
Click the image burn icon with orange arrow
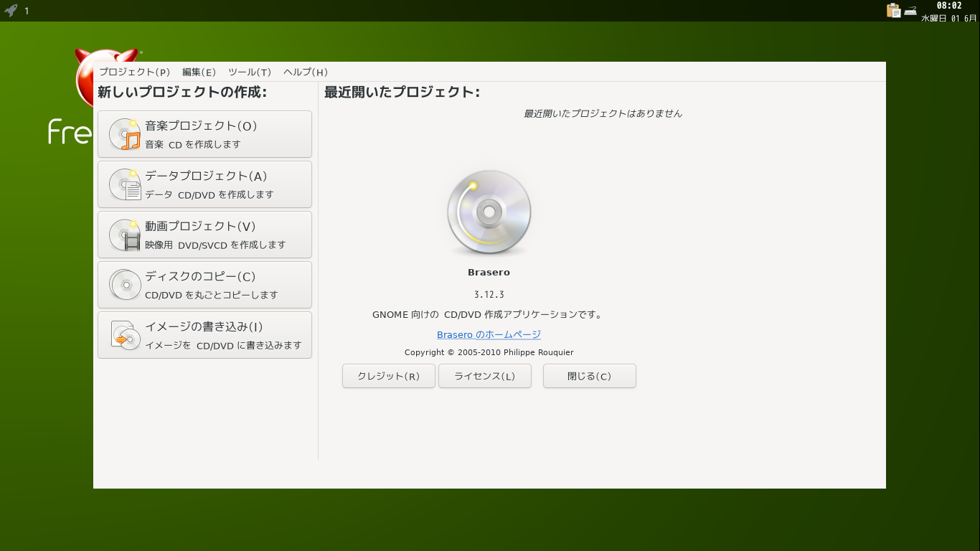pyautogui.click(x=125, y=335)
